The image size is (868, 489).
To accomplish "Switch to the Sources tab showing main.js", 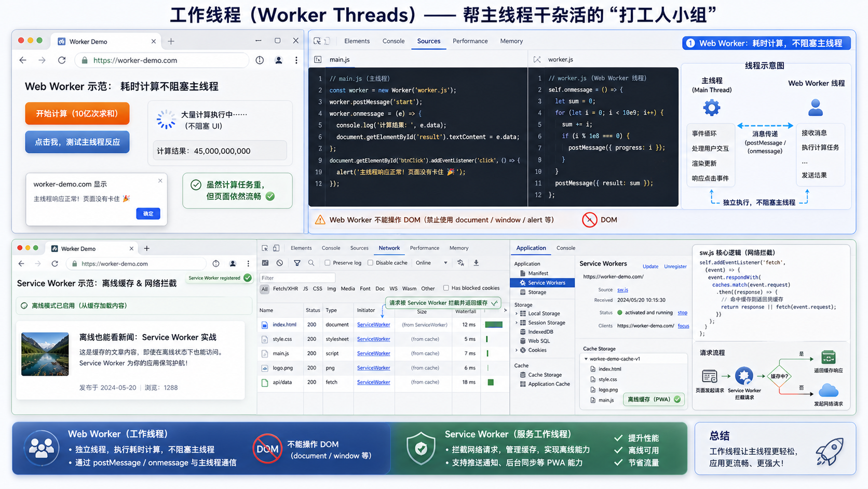I will point(429,41).
